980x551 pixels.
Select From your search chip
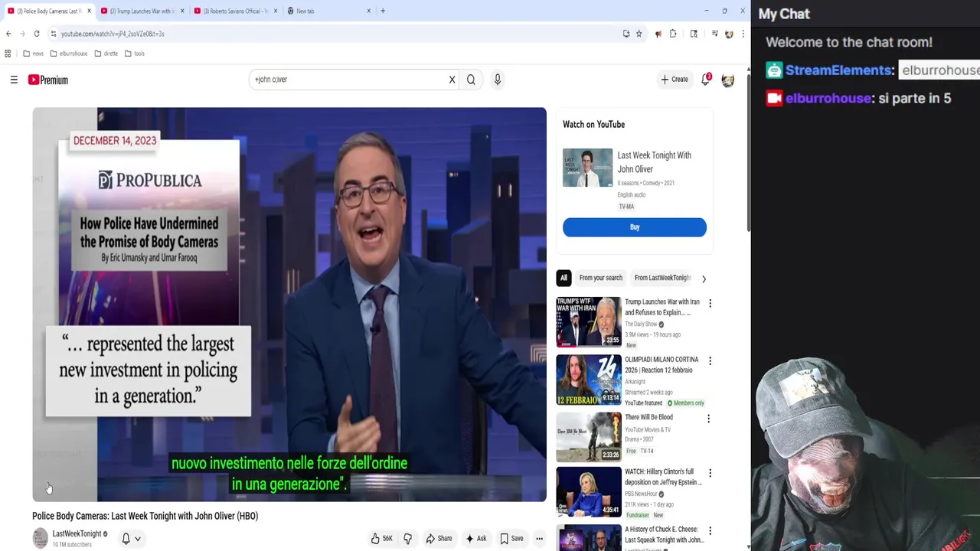pyautogui.click(x=600, y=278)
